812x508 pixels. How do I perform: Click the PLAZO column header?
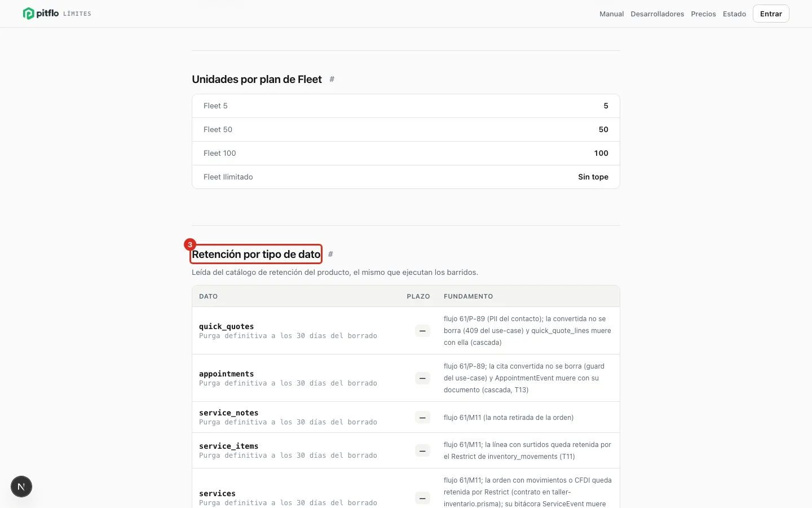[x=418, y=296]
